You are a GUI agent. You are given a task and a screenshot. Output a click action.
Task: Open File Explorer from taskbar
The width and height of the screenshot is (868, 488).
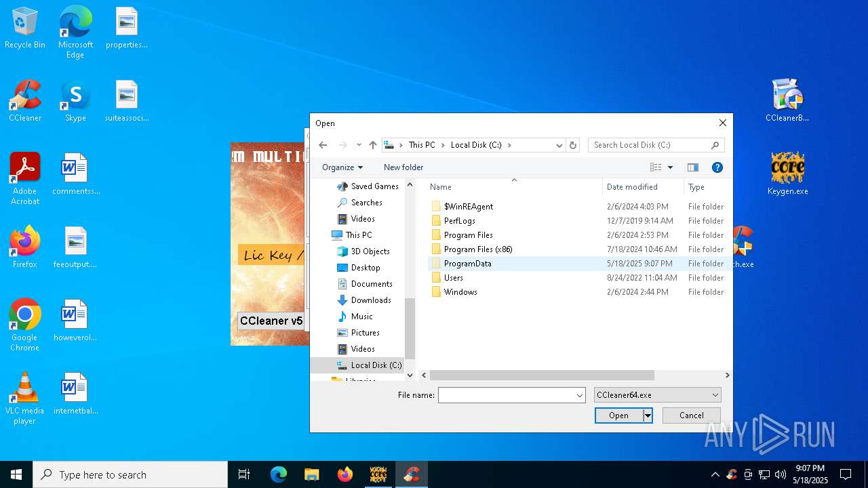(311, 474)
